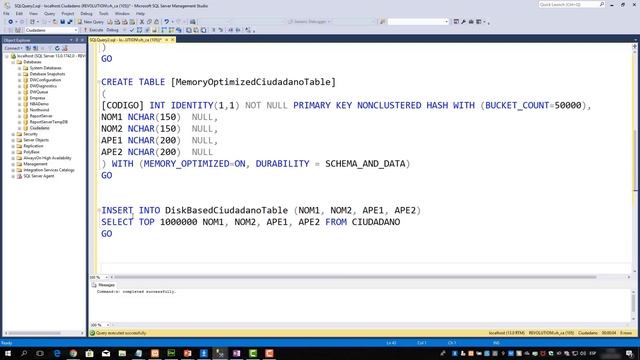Switch to the Messages results tab
The height and width of the screenshot is (360, 640).
click(x=104, y=285)
